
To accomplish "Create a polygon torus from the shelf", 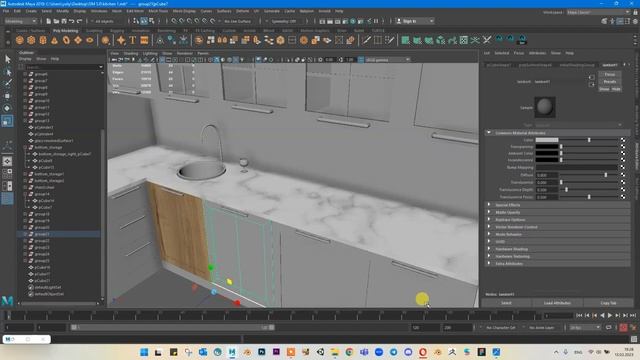I will 66,40.
